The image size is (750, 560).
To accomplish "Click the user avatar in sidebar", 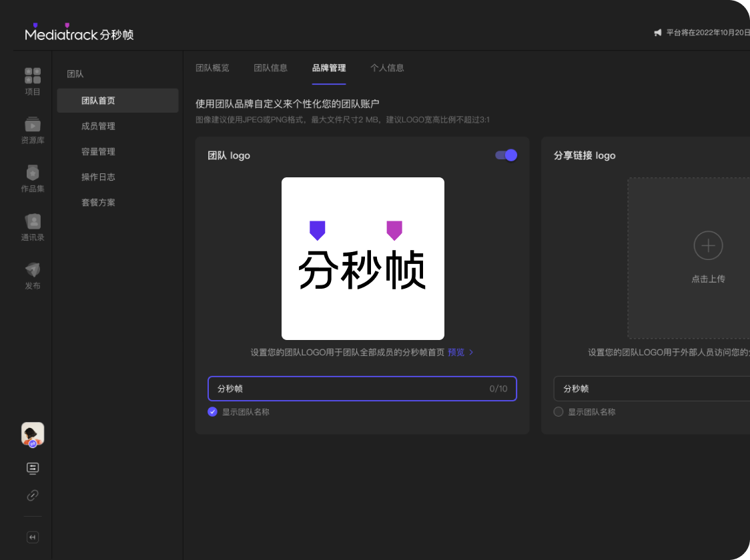I will click(33, 434).
